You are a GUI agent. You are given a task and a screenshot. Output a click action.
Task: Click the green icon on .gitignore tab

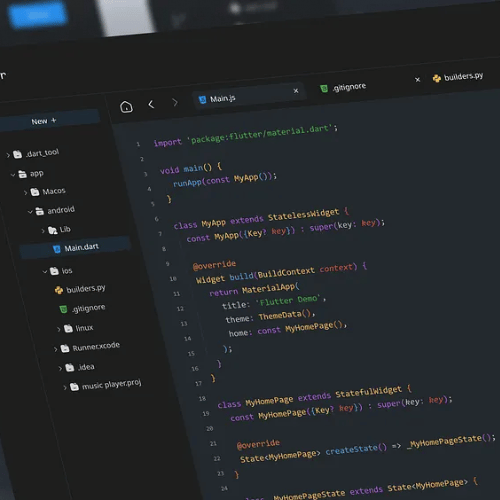324,89
